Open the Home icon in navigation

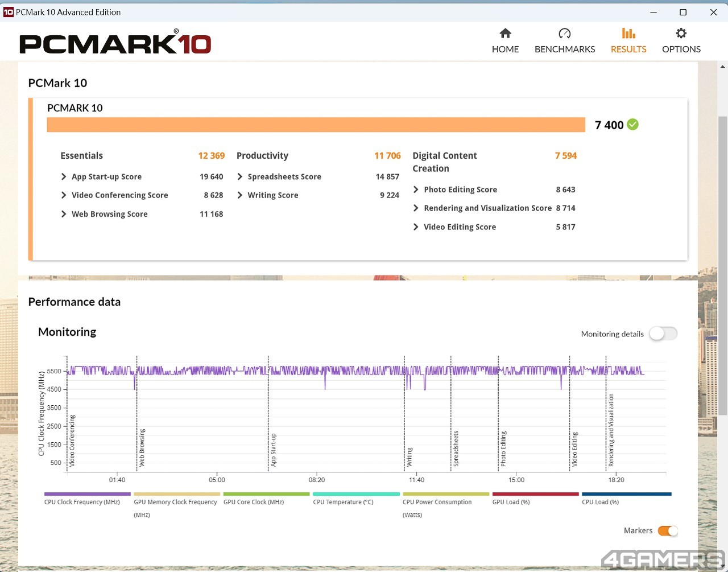click(x=505, y=34)
